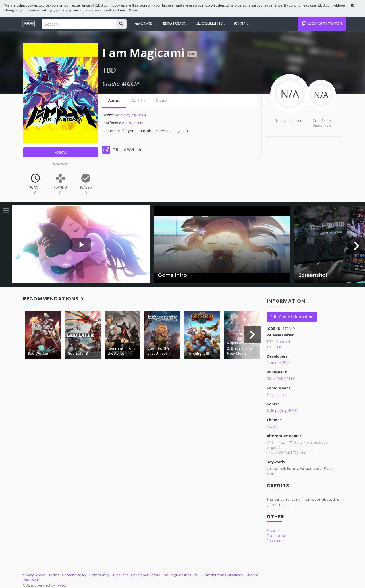Click the IGDB logo
365x588 pixels.
(x=29, y=24)
